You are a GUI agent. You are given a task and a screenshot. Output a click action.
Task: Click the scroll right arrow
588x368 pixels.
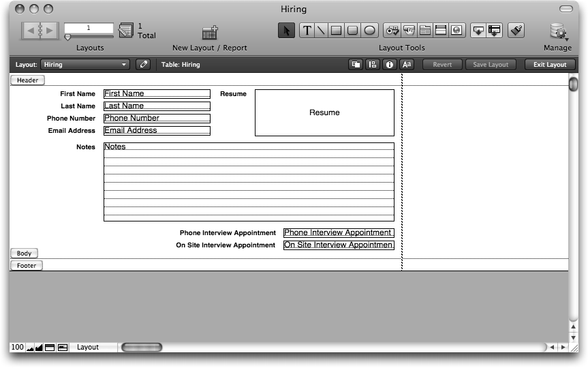[x=563, y=348]
